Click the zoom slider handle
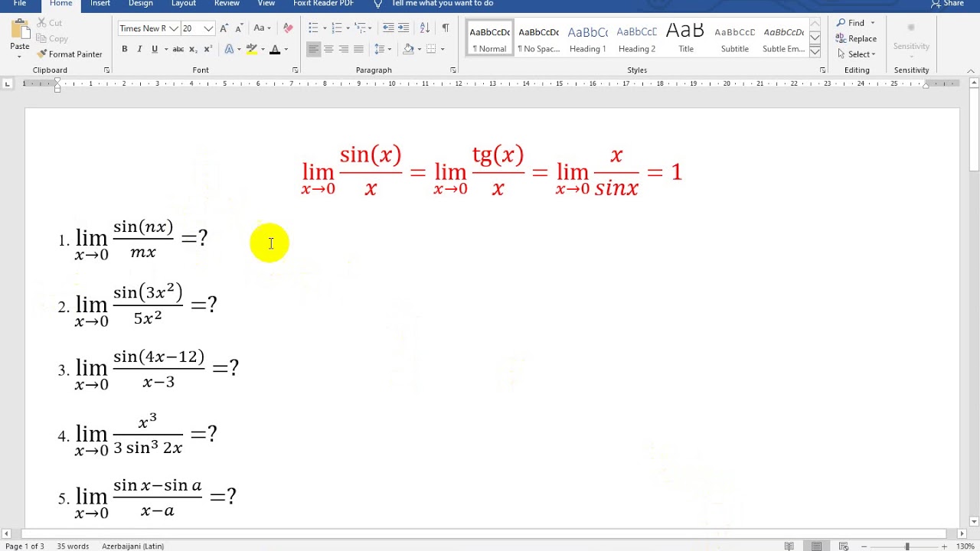The image size is (980, 551). click(907, 546)
